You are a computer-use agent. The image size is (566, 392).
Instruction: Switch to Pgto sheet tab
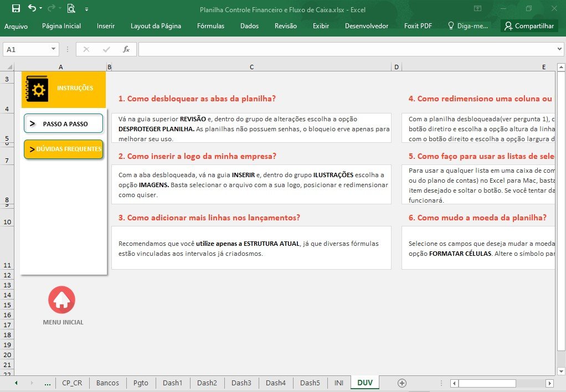coord(141,383)
